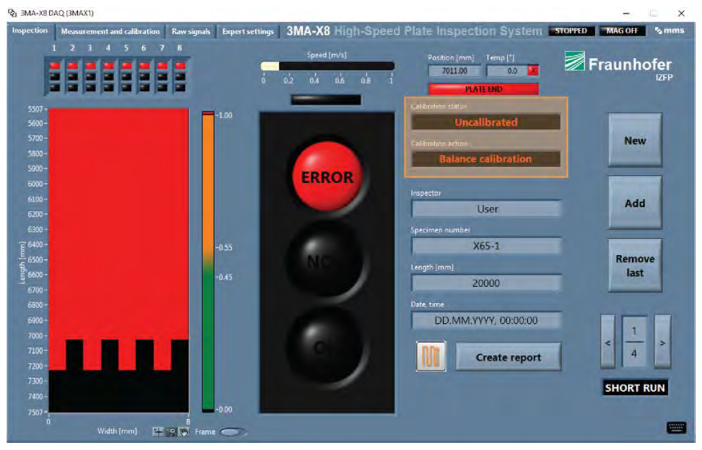Open the Inspection tab
Screen dimensions: 702x450
tap(30, 31)
